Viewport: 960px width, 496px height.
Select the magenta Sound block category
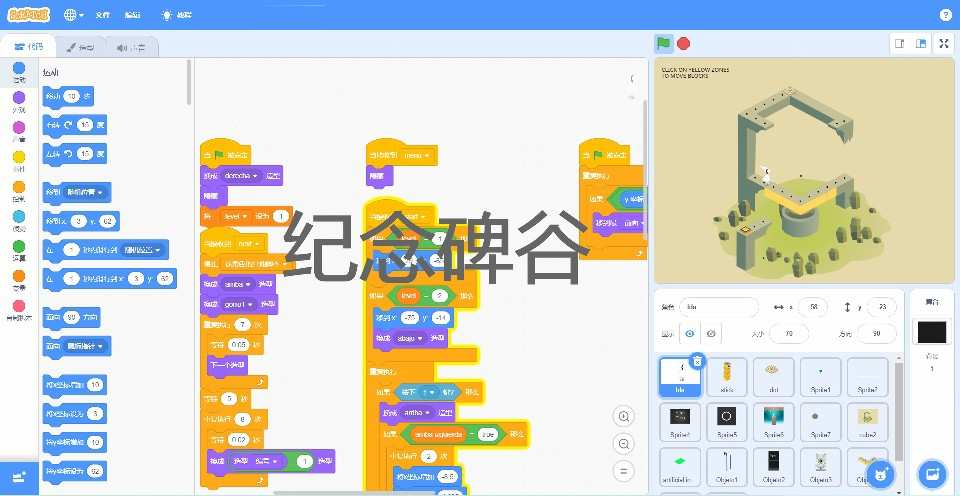19,131
